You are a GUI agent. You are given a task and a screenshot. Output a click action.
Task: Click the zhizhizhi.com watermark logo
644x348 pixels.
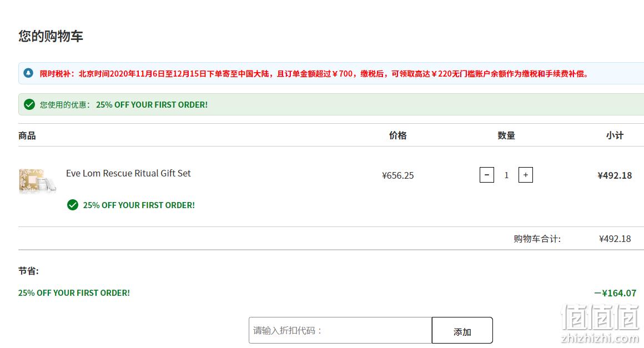click(x=600, y=324)
